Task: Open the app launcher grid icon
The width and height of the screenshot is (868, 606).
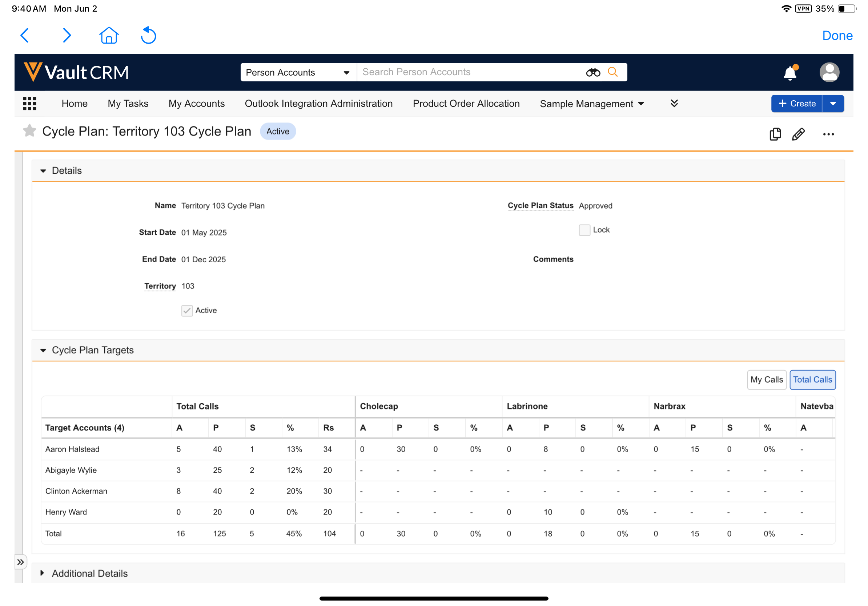Action: click(29, 104)
